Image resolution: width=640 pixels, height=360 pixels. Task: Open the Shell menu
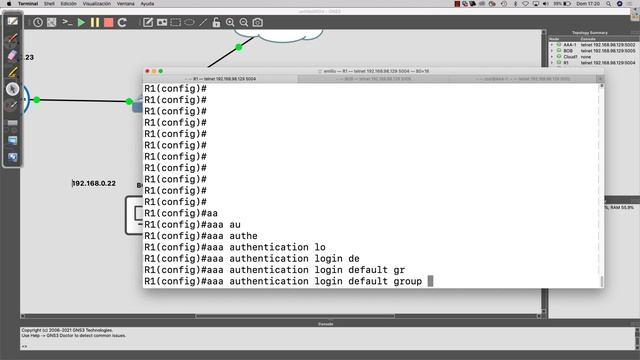click(49, 4)
